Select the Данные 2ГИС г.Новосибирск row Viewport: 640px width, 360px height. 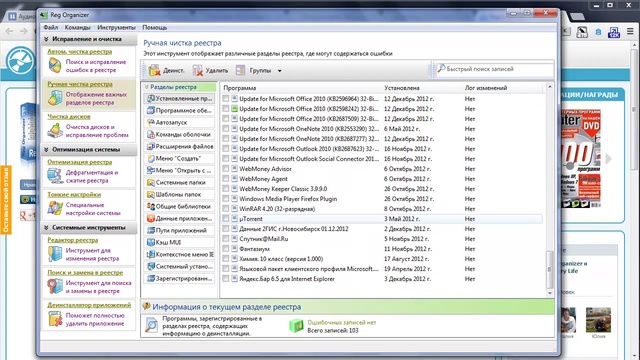382,229
